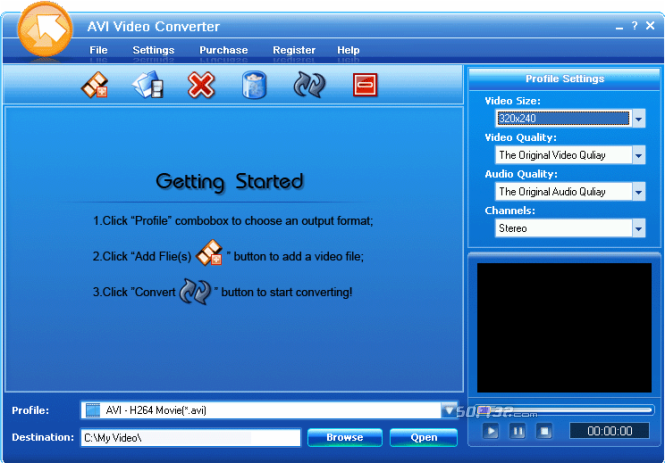Click the red Stop conversion icon
Image resolution: width=665 pixels, height=463 pixels.
pyautogui.click(x=365, y=85)
